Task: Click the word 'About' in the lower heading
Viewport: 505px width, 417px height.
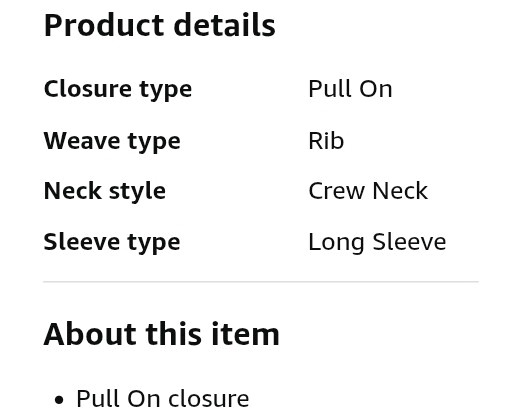Action: click(x=89, y=334)
